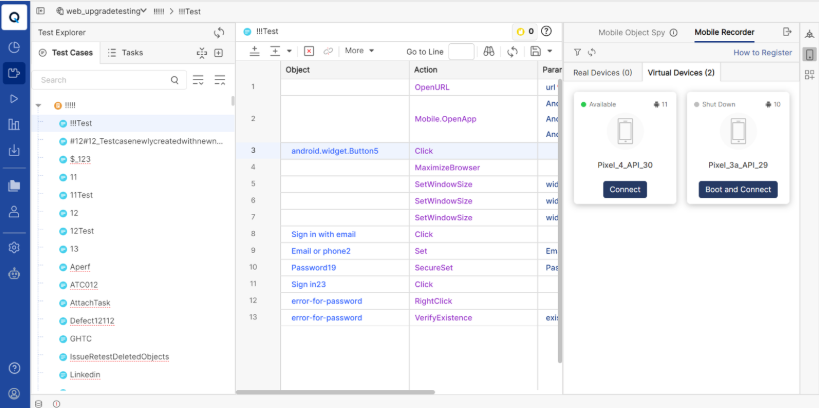Viewport: 819px width, 408px height.
Task: Click the binoculars find icon in toolbar
Action: click(488, 51)
